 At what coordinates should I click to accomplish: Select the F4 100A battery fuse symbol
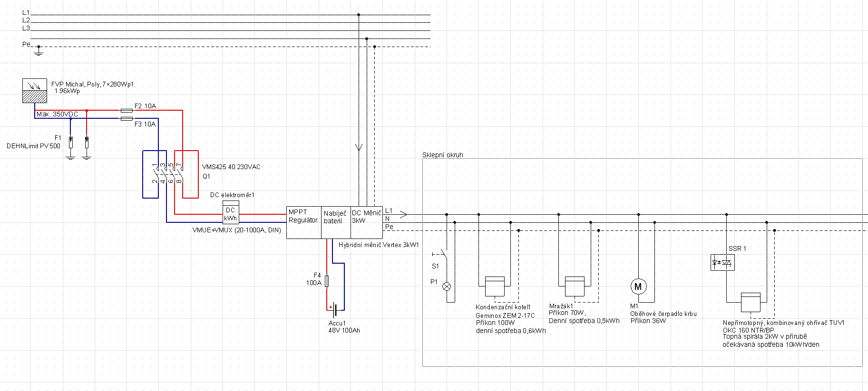click(327, 281)
